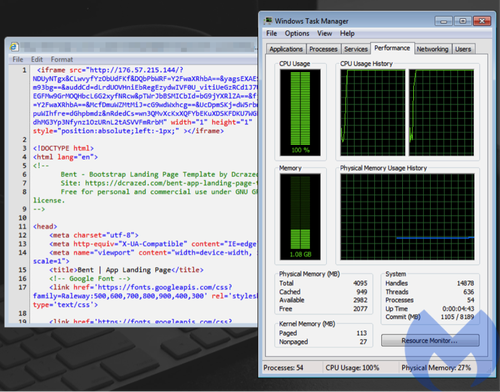Click Physical Memory: 27% in status bar
Screen dimensions: 500x392
tap(436, 368)
